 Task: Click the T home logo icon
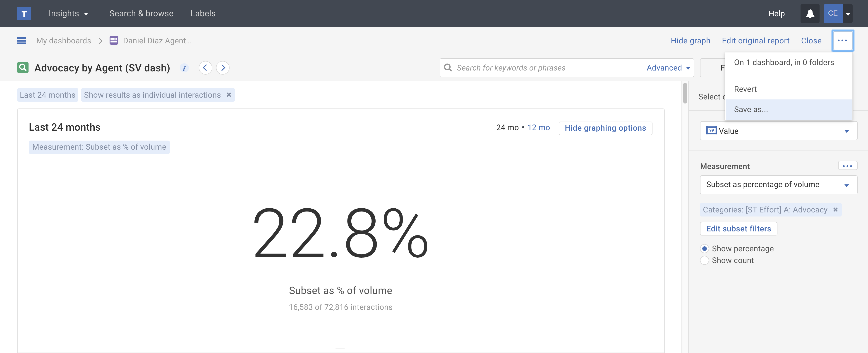[24, 14]
